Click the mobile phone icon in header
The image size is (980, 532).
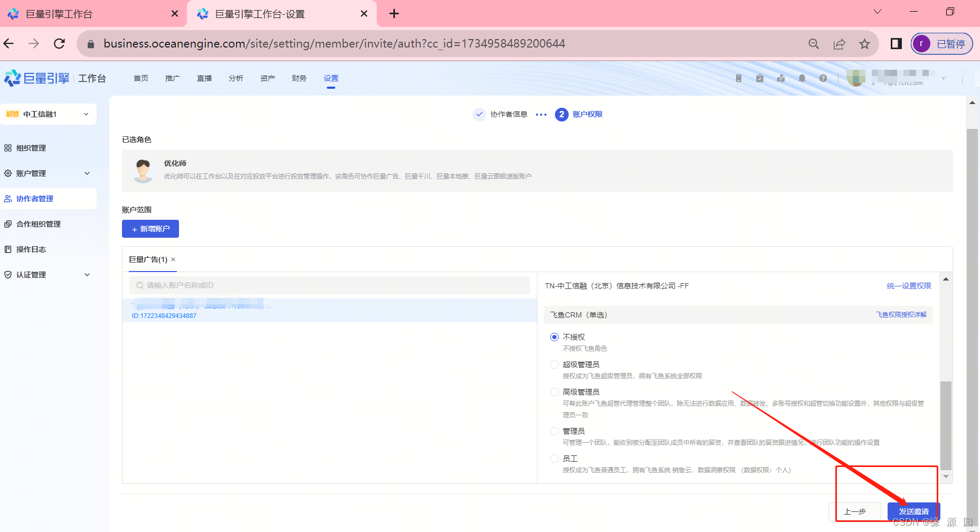click(x=739, y=78)
